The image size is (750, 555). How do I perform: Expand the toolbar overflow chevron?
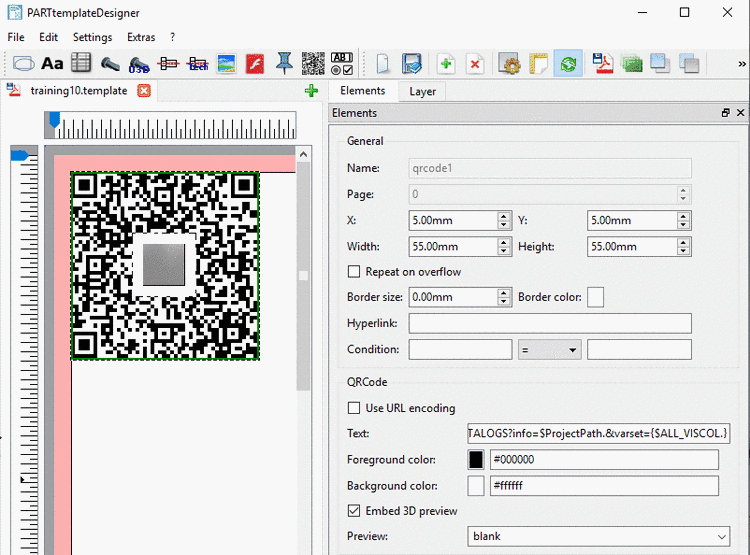tap(741, 64)
